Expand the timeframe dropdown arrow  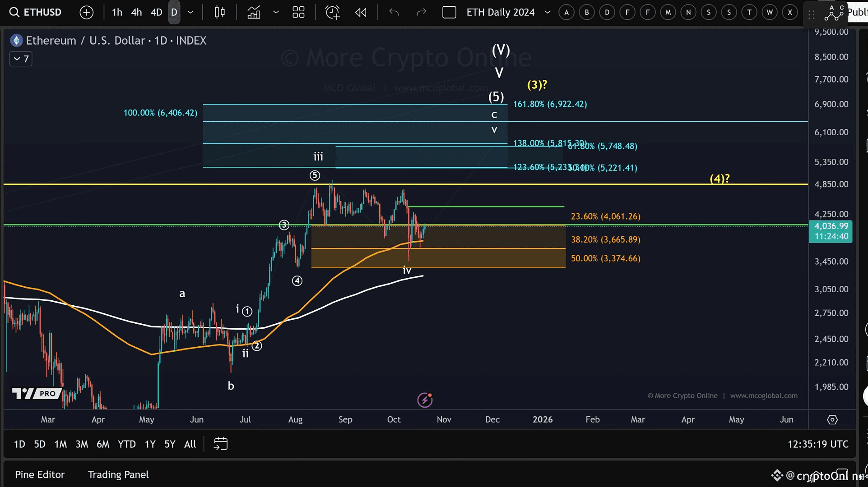click(190, 12)
